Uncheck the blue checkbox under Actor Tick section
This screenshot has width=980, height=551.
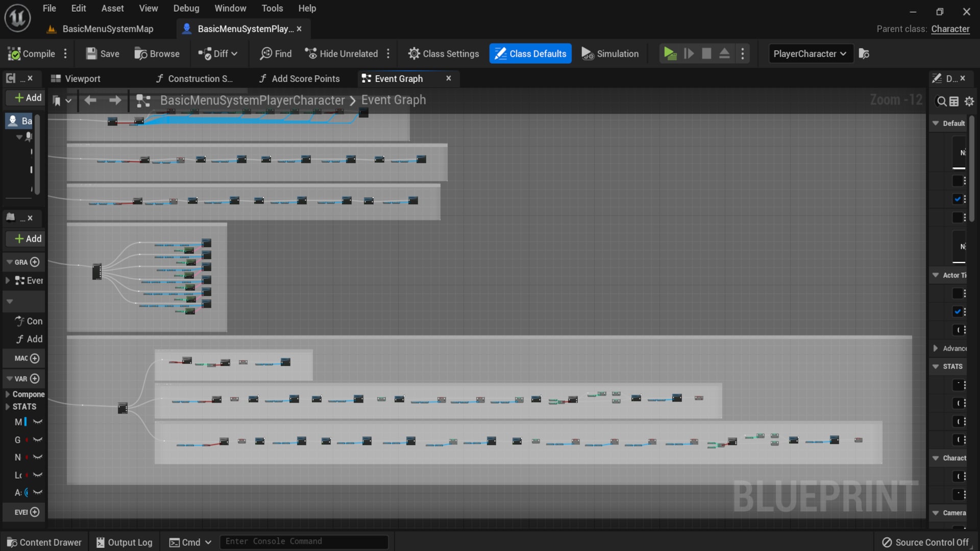959,311
